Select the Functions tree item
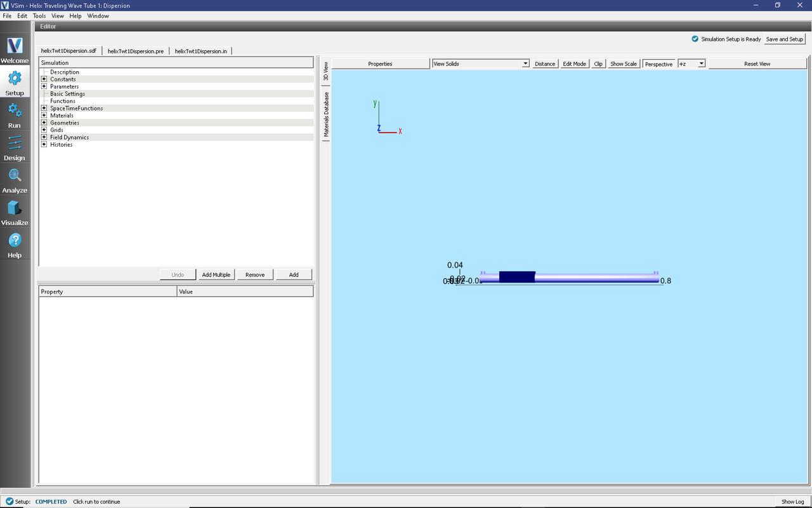 (x=63, y=101)
